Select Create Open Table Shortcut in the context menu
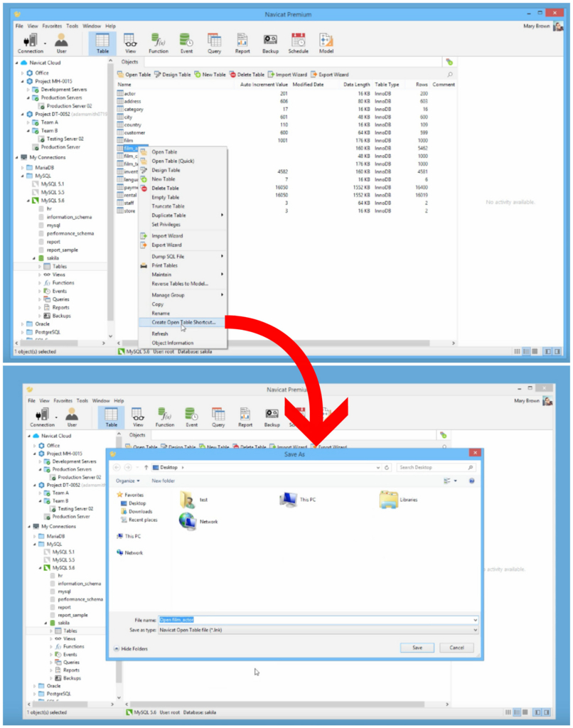 point(183,322)
